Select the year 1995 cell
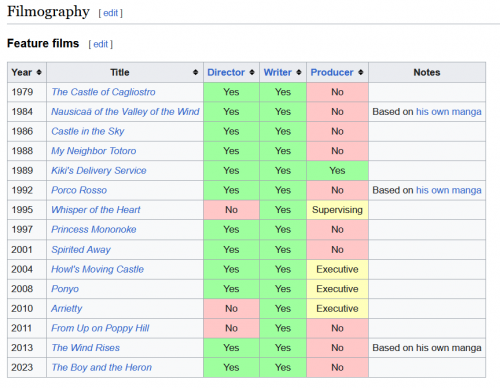The image size is (500, 388). pos(27,210)
